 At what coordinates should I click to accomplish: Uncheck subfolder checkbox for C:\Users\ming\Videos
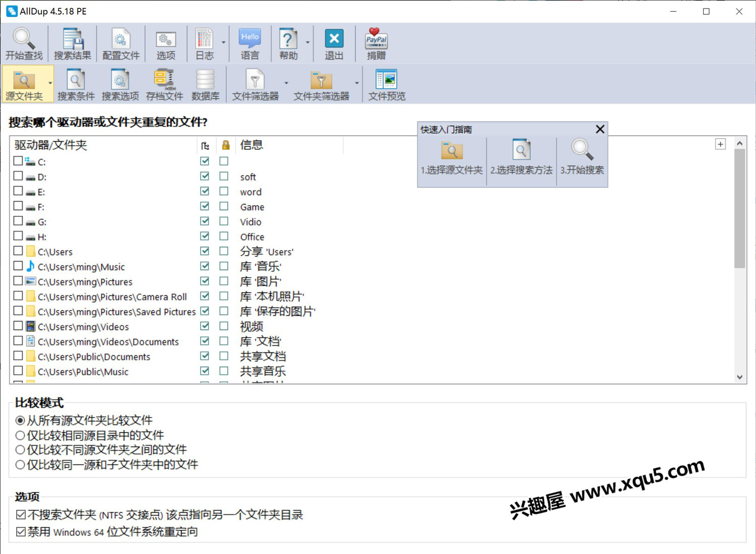coord(205,326)
